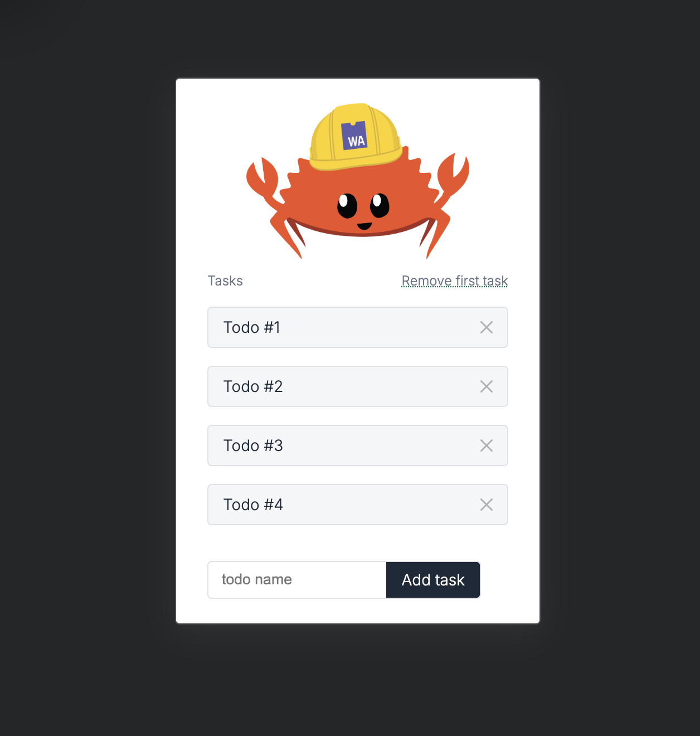Click the Add task button
This screenshot has width=700, height=736.
click(433, 580)
